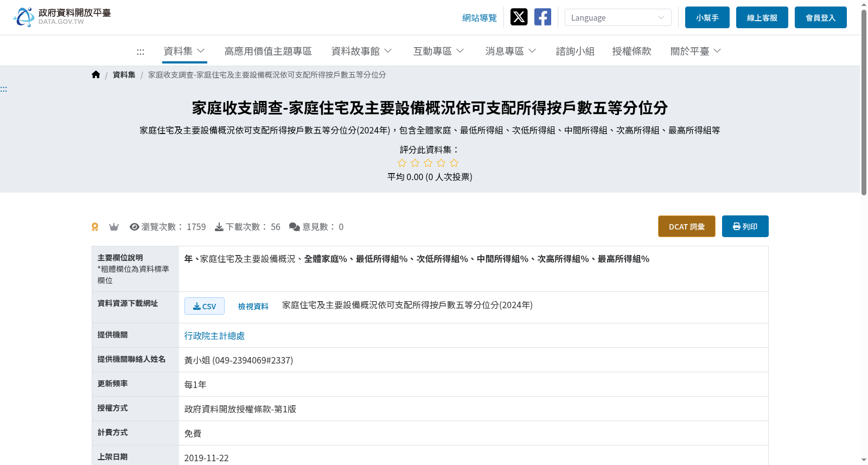This screenshot has width=868, height=465.
Task: Rate dataset with third star
Action: coord(428,163)
